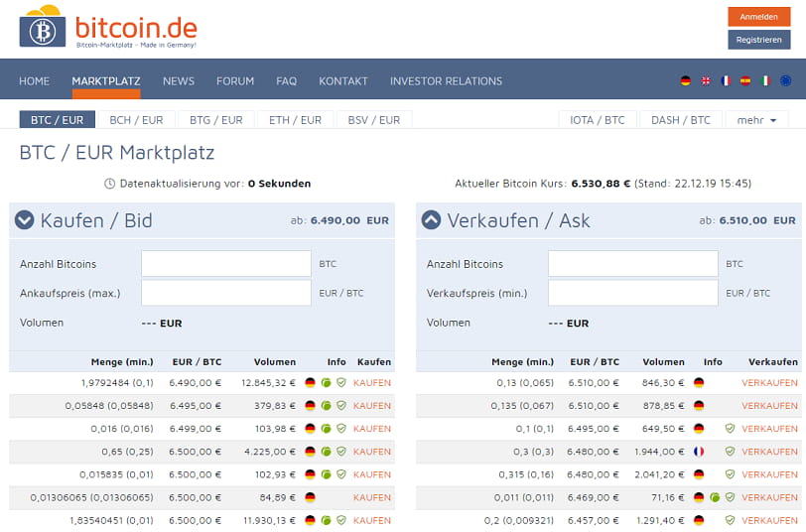Select the DASH / BTC tab

[x=681, y=120]
